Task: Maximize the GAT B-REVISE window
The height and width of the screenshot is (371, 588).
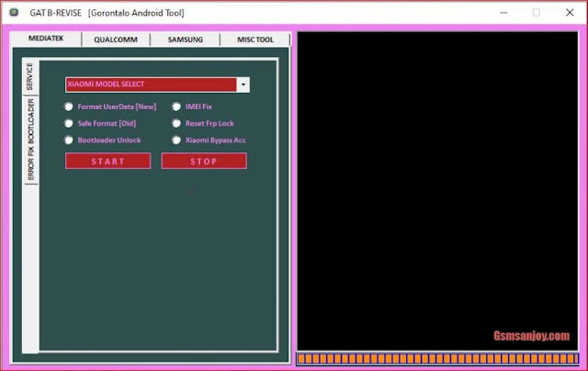Action: (x=537, y=13)
